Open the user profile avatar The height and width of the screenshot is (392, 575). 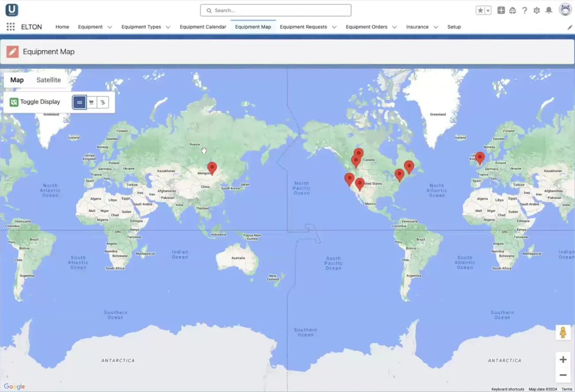pos(565,10)
